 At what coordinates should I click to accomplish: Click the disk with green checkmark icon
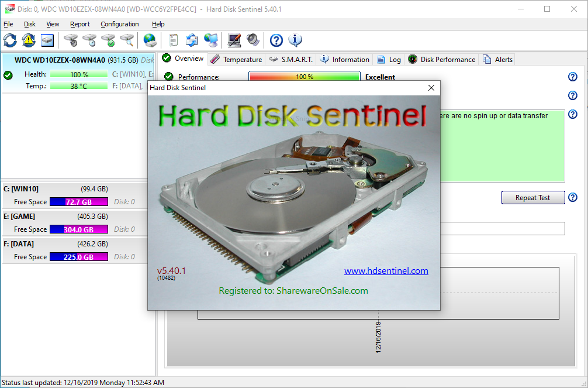(108, 40)
